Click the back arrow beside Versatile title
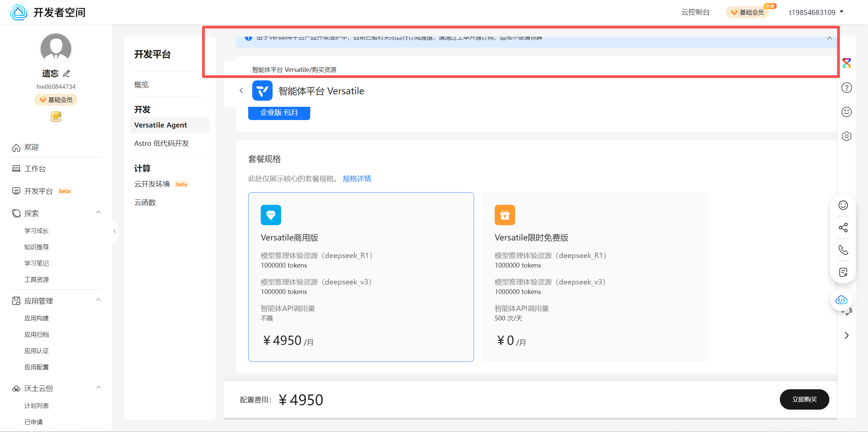This screenshot has width=868, height=432. (241, 91)
